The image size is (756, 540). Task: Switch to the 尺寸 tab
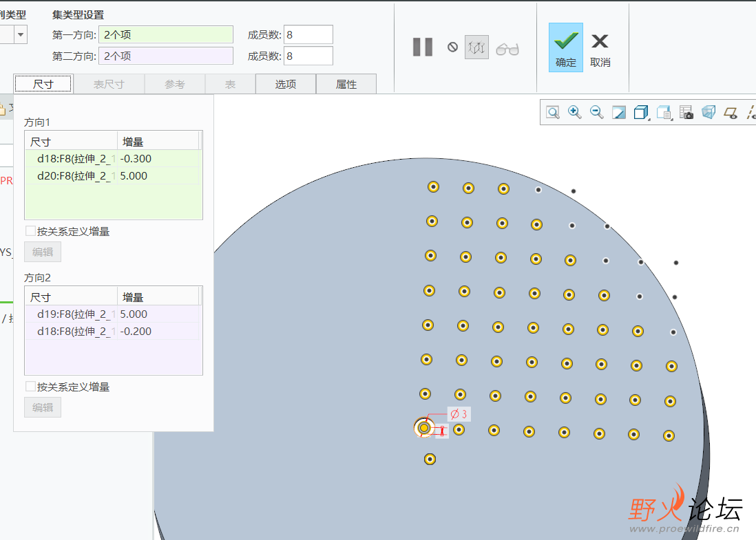(x=43, y=84)
